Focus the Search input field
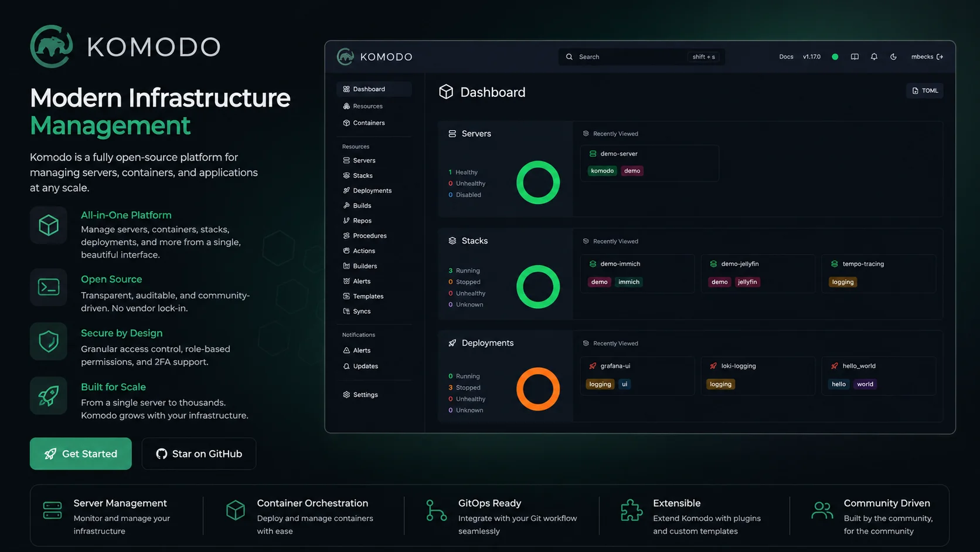Viewport: 980px width, 552px height. click(642, 57)
